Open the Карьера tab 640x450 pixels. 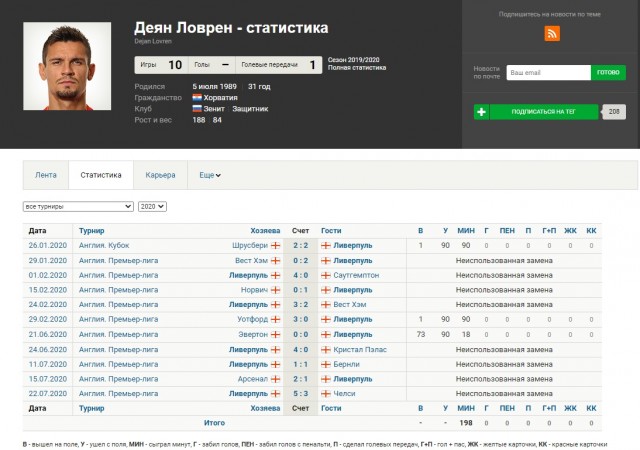pyautogui.click(x=160, y=175)
